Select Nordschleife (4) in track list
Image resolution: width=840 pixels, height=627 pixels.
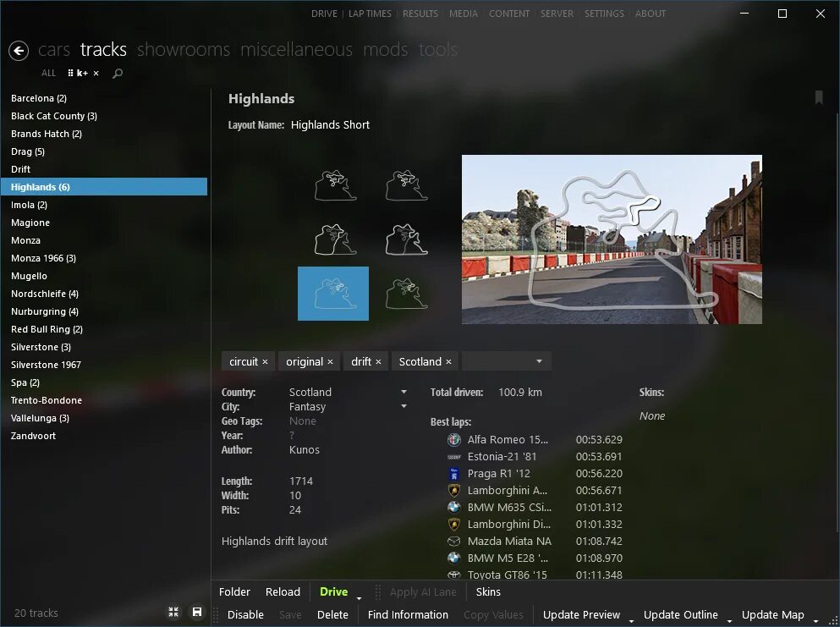pos(103,294)
